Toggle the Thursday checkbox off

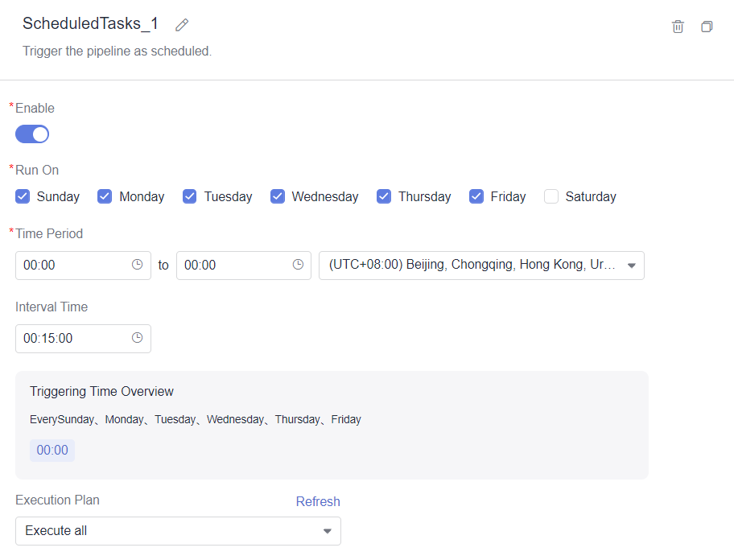pyautogui.click(x=383, y=196)
